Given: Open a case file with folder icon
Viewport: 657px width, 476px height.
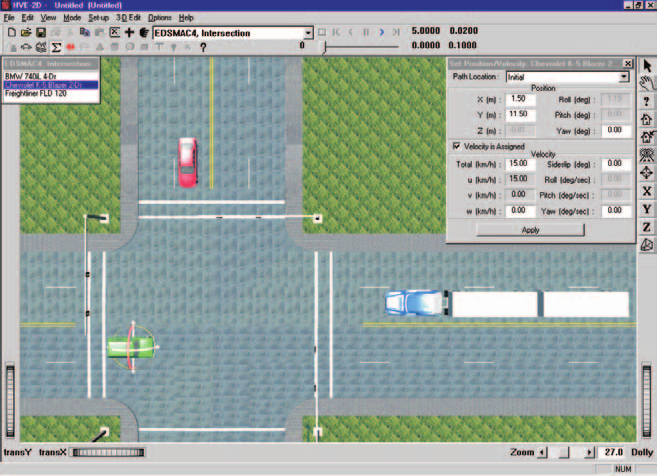Looking at the screenshot, I should tap(26, 32).
